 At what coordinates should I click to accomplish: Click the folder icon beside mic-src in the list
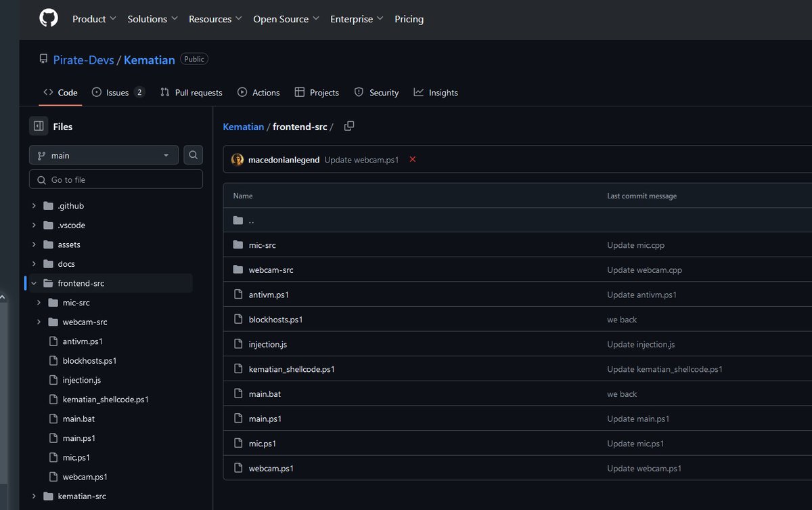[238, 245]
